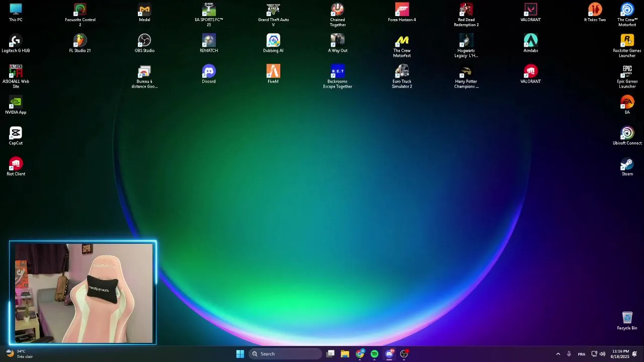Open FL Studio 21 shortcut
The width and height of the screenshot is (644, 362).
(x=80, y=43)
